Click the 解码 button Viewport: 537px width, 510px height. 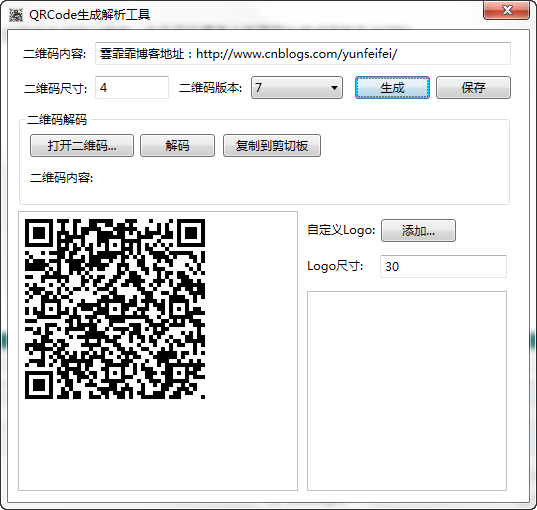[x=177, y=146]
